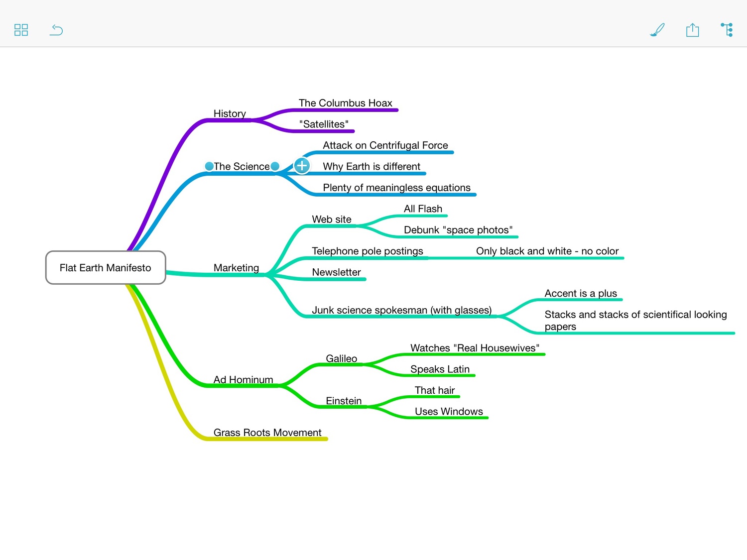Tap the left connection handle on The Science
747x560 pixels.
[x=209, y=166]
